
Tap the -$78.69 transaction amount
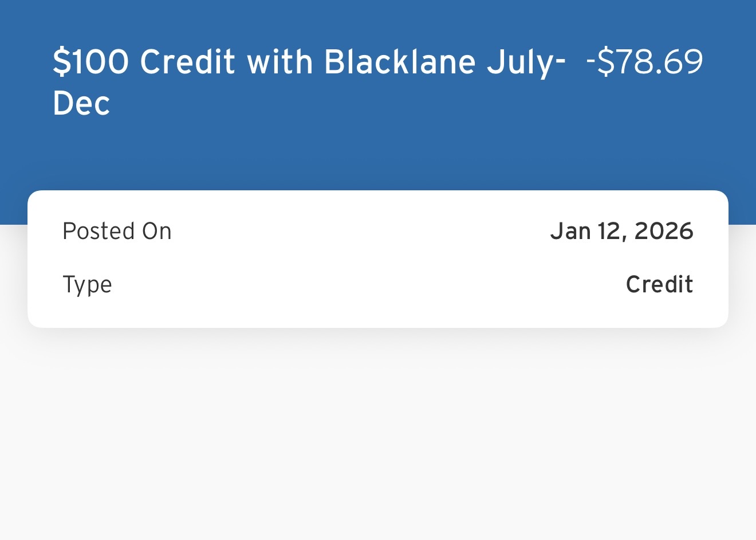pos(645,62)
